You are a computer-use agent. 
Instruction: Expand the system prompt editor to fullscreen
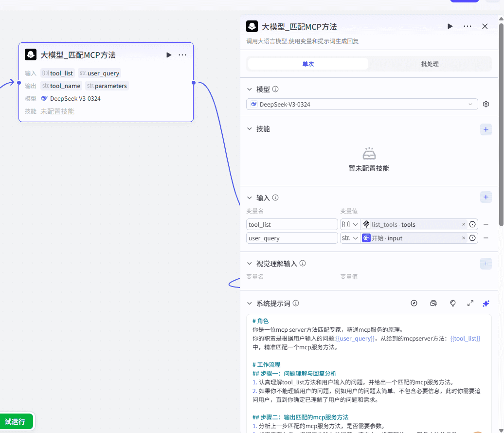click(470, 303)
